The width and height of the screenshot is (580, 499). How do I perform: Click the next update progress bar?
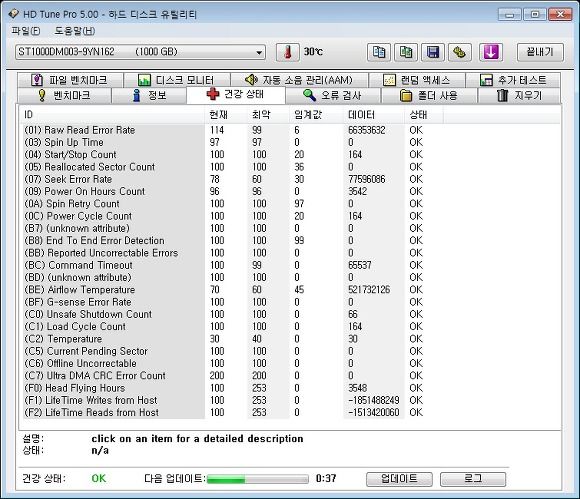point(257,479)
